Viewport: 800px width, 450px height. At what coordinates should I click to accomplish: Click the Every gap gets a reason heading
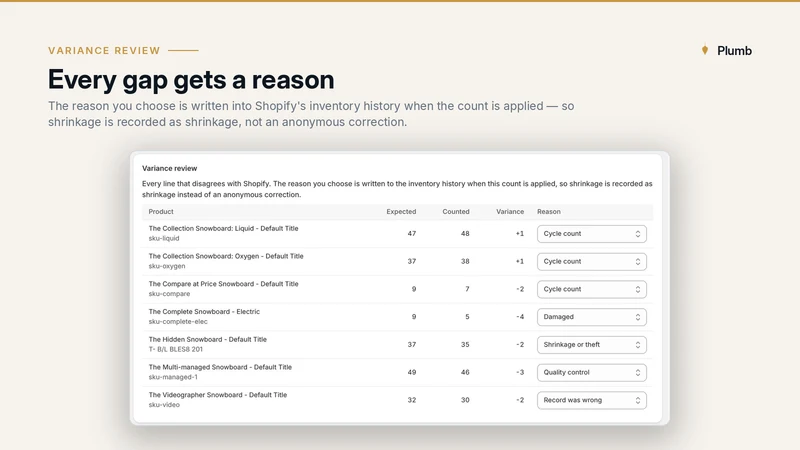[x=191, y=80]
